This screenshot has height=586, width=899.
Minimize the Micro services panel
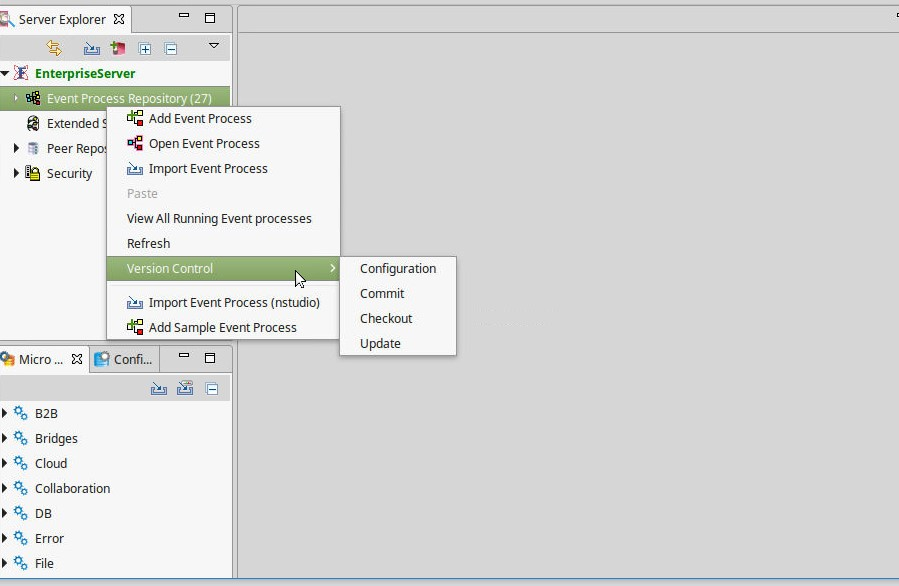click(x=183, y=355)
